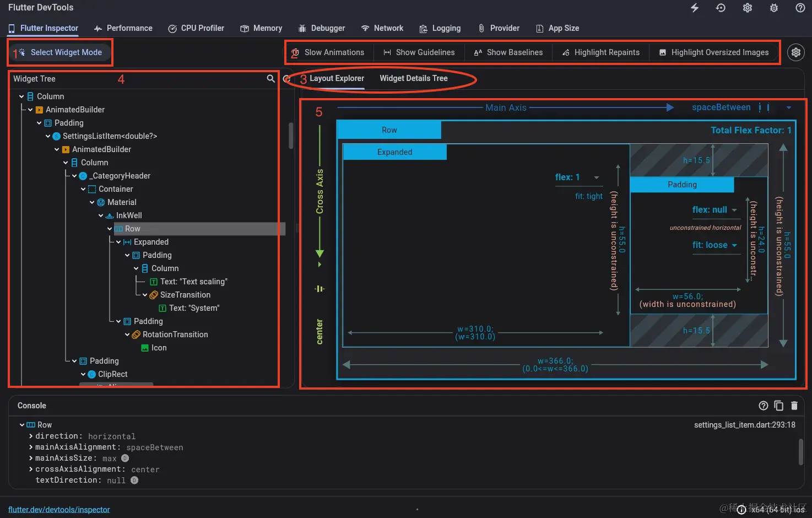Expand the direction property in console
Screen dimensions: 812x518
pos(31,436)
